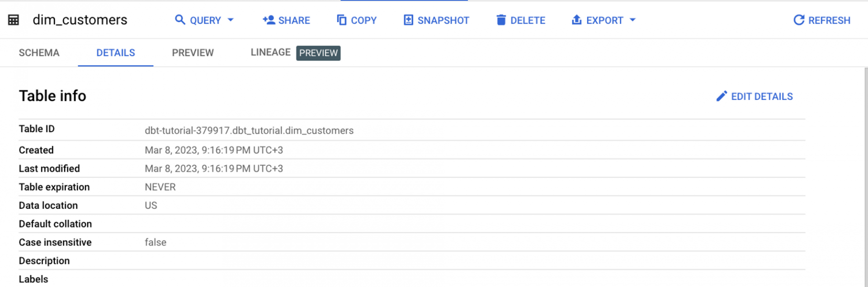This screenshot has height=287, width=868.
Task: Click the Snapshot icon in the toolbar
Action: point(408,20)
